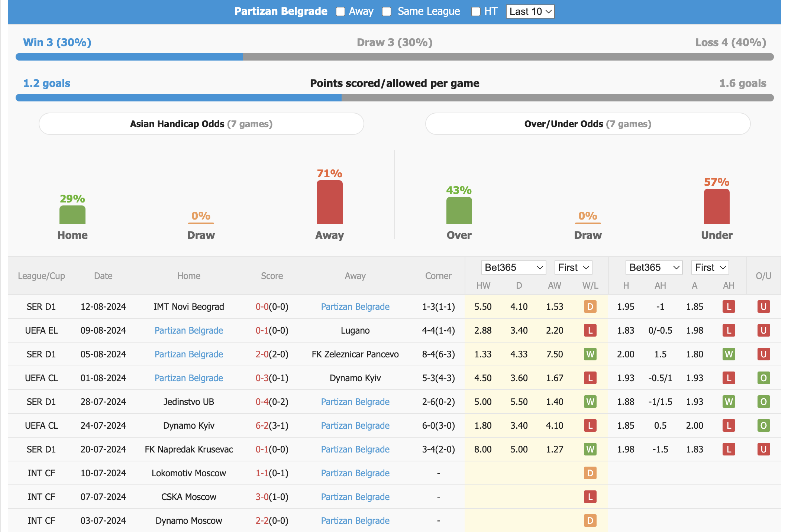Click the green 29% Home bar
The width and height of the screenshot is (788, 532).
pos(72,215)
